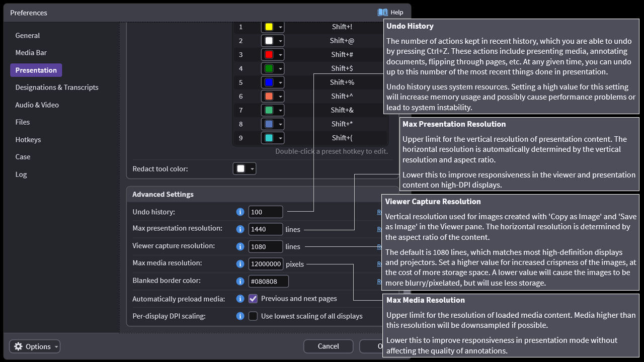The height and width of the screenshot is (362, 644).
Task: Click the Blanked border color hex field
Action: pyautogui.click(x=268, y=281)
